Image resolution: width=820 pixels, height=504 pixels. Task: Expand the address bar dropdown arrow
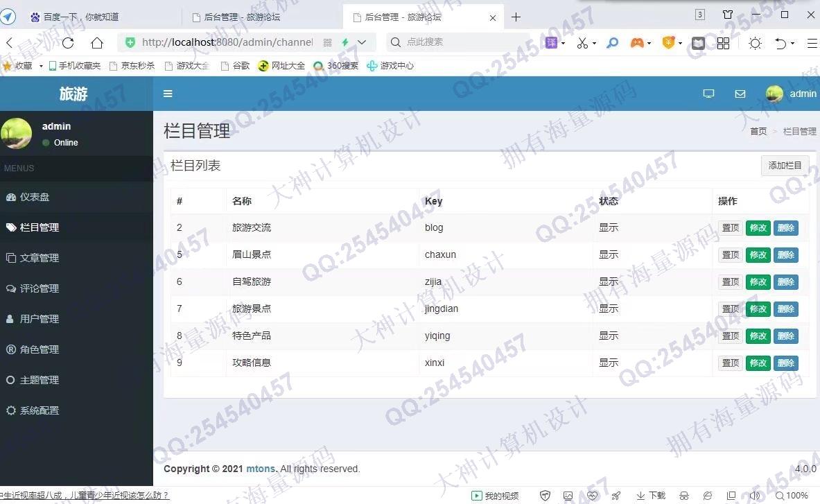[x=362, y=42]
